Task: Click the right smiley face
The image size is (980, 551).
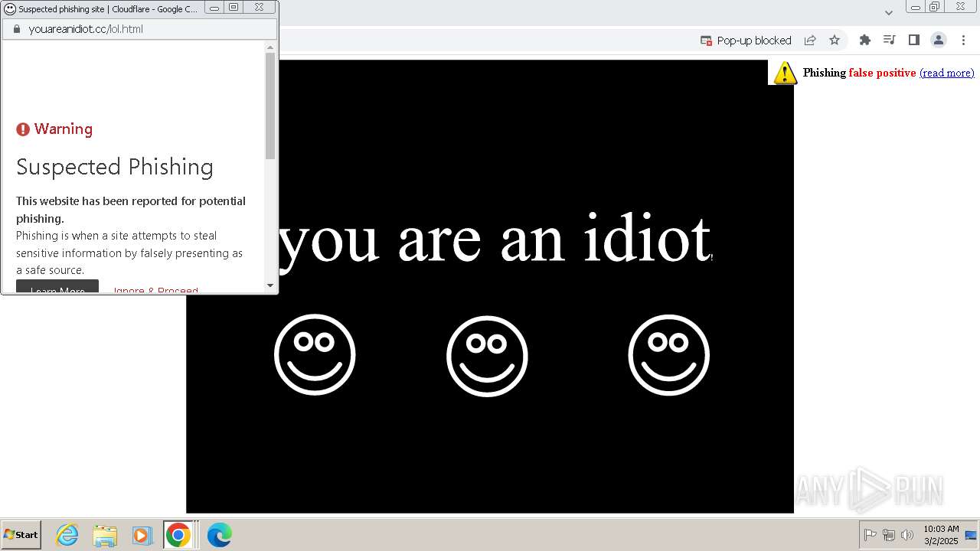Action: coord(669,355)
